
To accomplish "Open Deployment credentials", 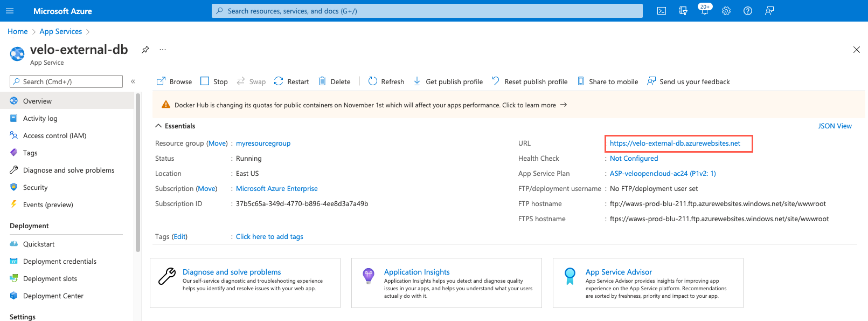I will coord(67,261).
